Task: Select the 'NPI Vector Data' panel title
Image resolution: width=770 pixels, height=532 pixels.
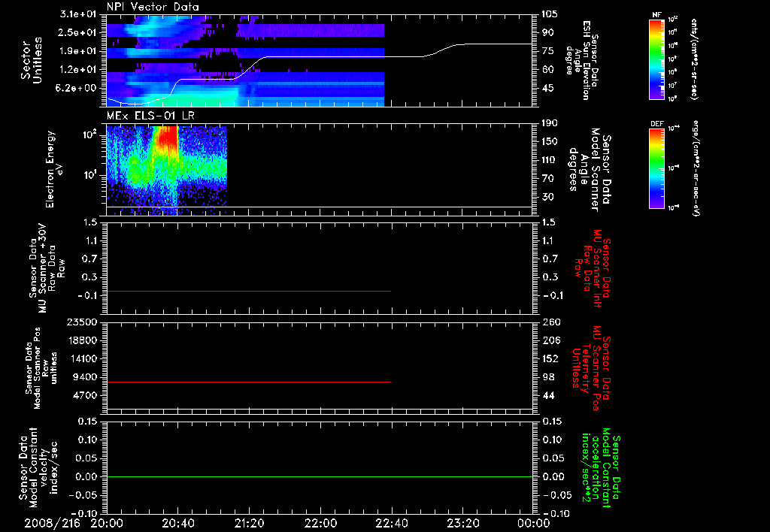Action: coord(153,7)
